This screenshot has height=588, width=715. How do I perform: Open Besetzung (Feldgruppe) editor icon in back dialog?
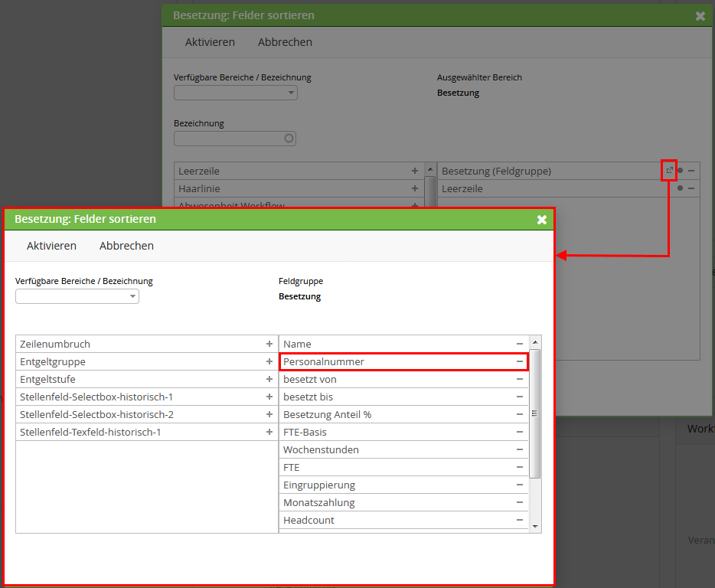click(669, 171)
